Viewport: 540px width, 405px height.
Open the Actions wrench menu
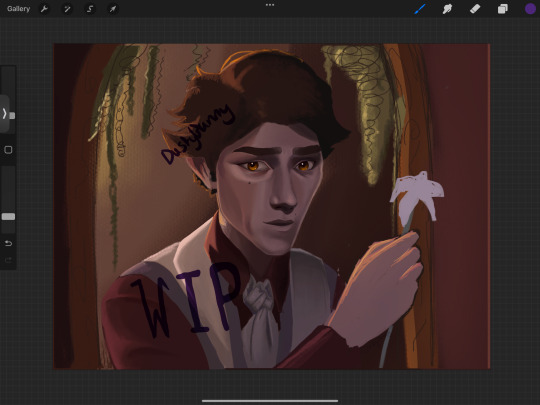pos(44,9)
